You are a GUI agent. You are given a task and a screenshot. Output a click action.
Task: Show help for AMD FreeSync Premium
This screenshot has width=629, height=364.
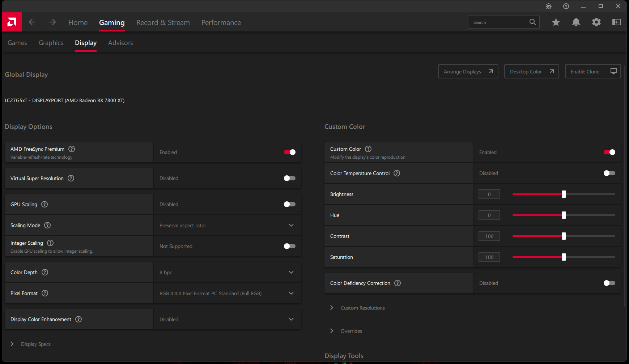(x=72, y=149)
